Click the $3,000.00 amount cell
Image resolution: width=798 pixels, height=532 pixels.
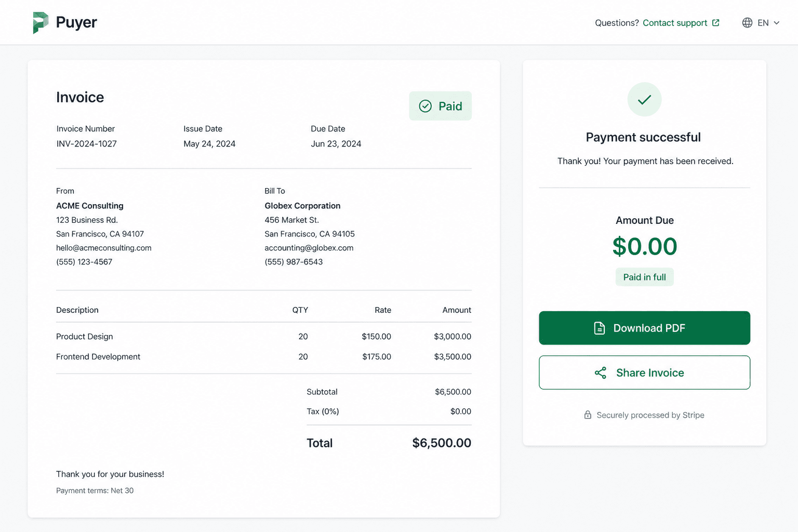click(453, 337)
